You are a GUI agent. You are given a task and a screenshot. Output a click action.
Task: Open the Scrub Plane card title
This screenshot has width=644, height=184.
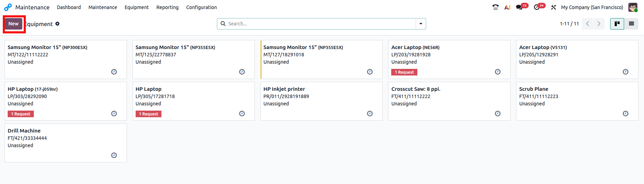[534, 89]
